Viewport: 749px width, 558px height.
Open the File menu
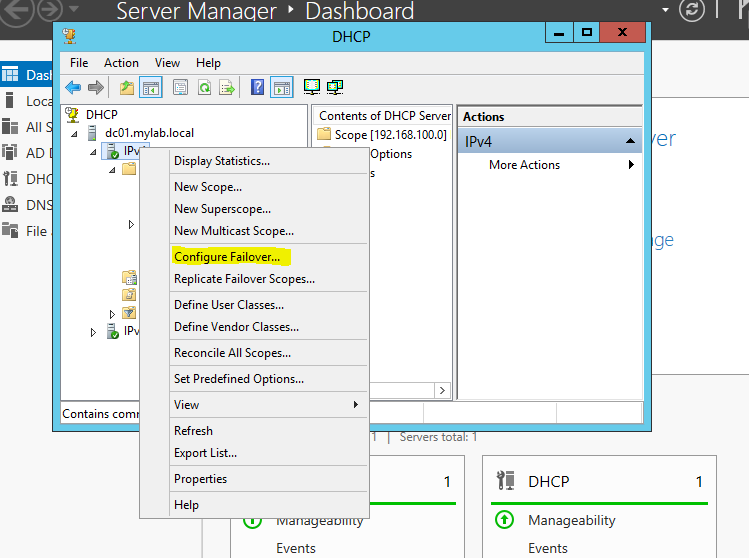coord(79,63)
